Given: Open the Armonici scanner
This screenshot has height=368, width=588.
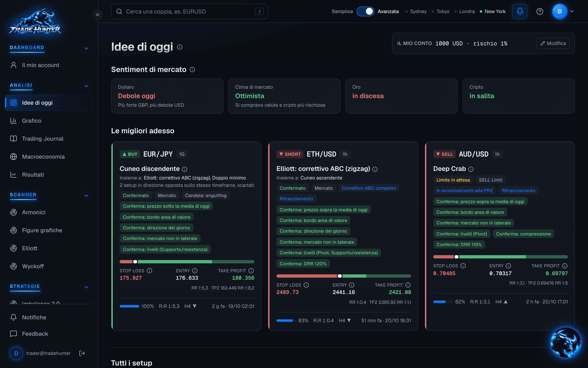Looking at the screenshot, I should click(x=49, y=212).
